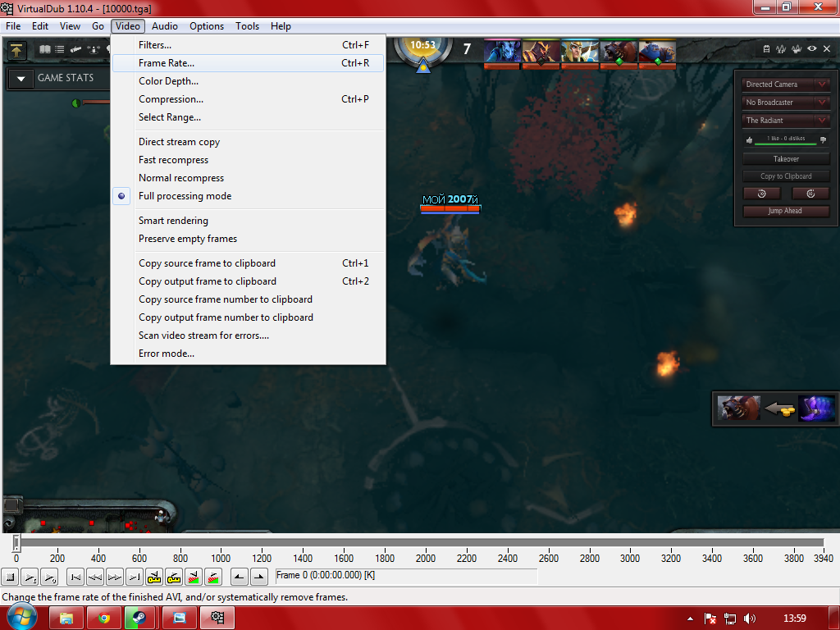Image resolution: width=840 pixels, height=630 pixels.
Task: Open the View menu
Action: coord(70,26)
